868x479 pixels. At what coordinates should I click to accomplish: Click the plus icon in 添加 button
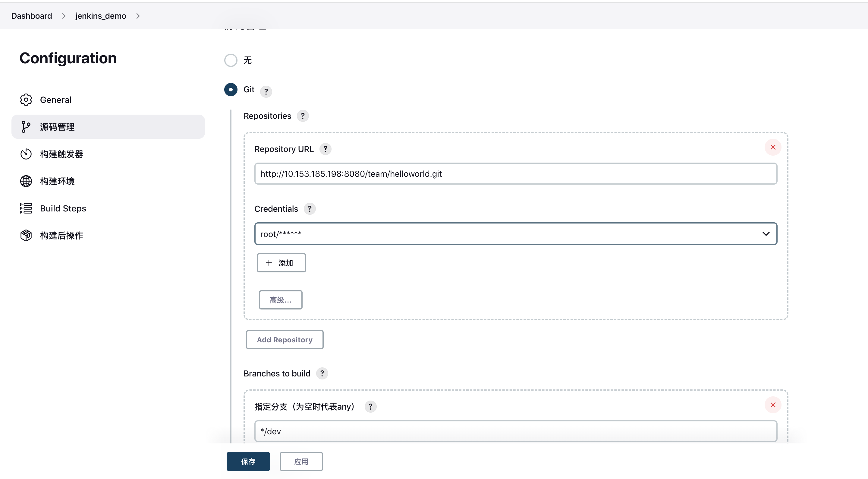269,263
